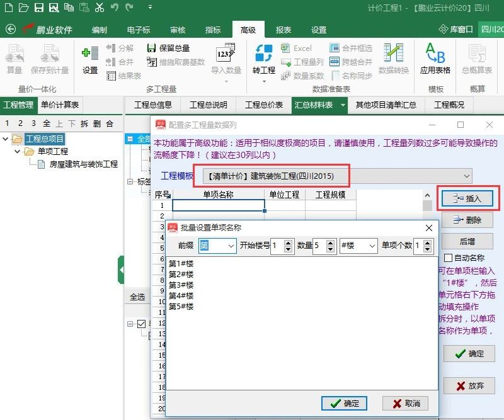Click the green back arrow icon
Screen dimensions: 504x420
point(10,30)
